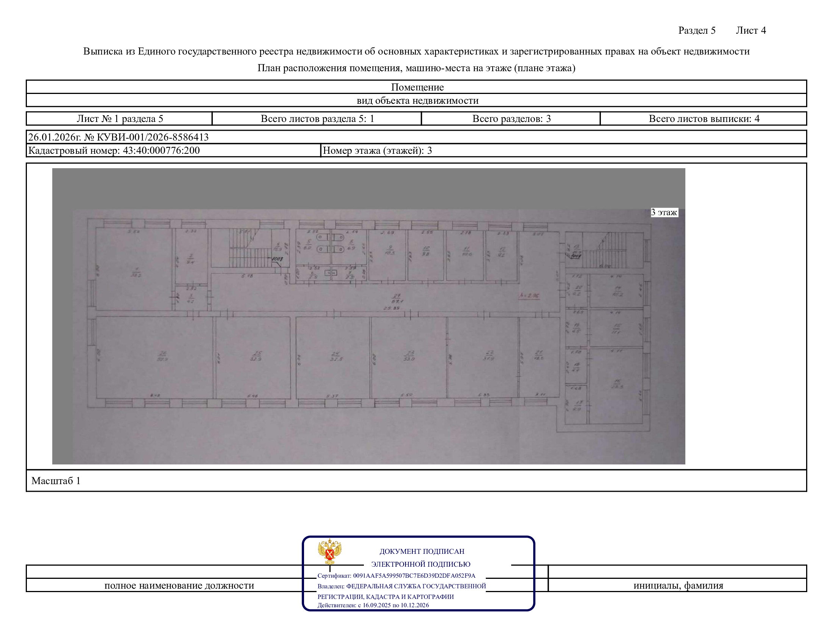The width and height of the screenshot is (833, 644).
Task: Click corridor 27 in the floor plan
Action: (x=397, y=299)
